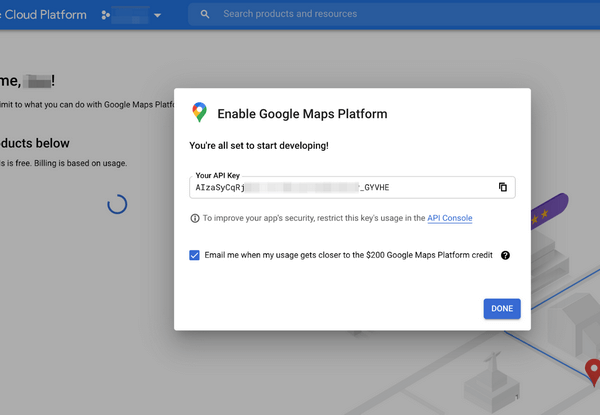The image size is (600, 415).
Task: Click the Your API Key field
Action: (352, 187)
